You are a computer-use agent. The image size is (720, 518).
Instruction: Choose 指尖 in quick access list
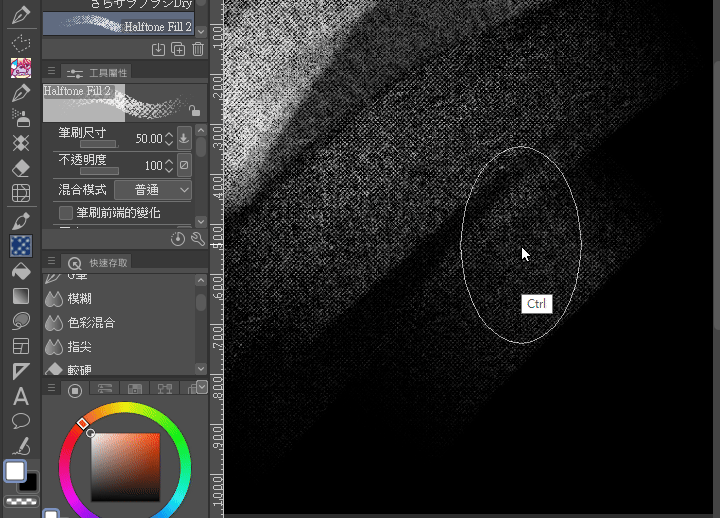click(x=119, y=347)
